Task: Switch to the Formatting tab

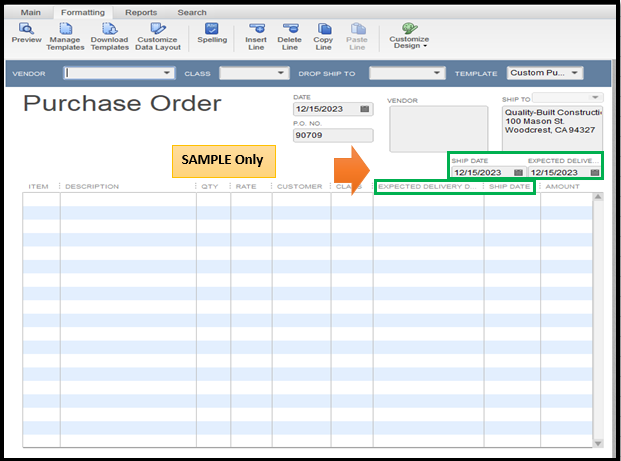Action: [83, 12]
